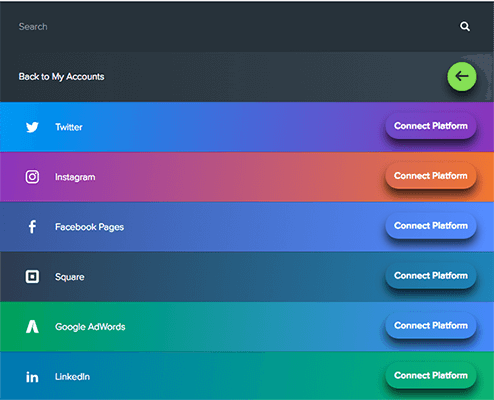Click the search magnifier icon
Image resolution: width=494 pixels, height=400 pixels.
pos(465,26)
